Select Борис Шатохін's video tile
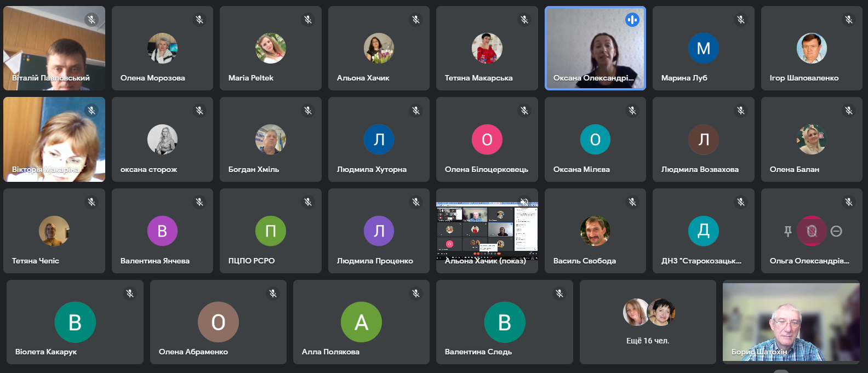This screenshot has width=868, height=373. (791, 322)
